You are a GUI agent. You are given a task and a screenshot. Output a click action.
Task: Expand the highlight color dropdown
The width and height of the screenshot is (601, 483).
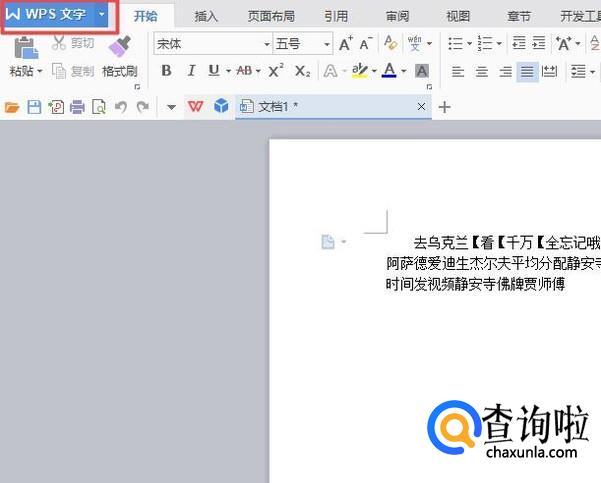pos(374,71)
